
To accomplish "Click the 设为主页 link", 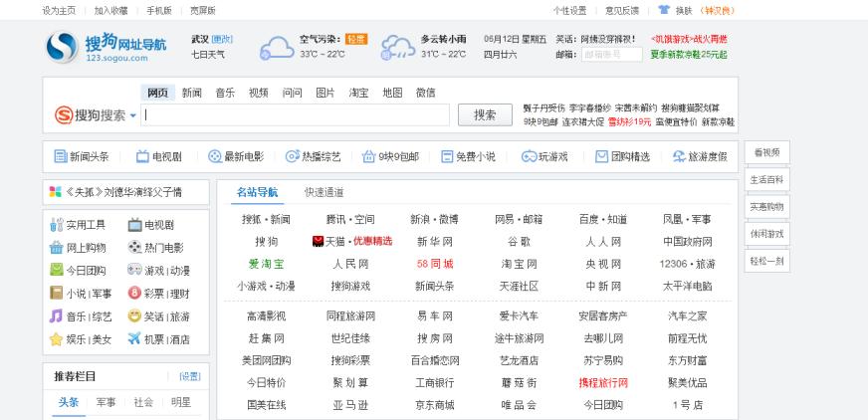I will 60,11.
